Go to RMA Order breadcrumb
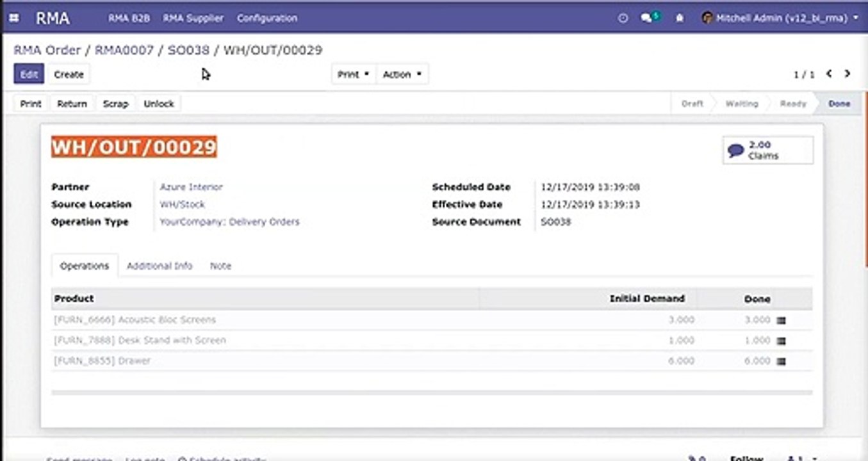The image size is (868, 461). pos(47,50)
